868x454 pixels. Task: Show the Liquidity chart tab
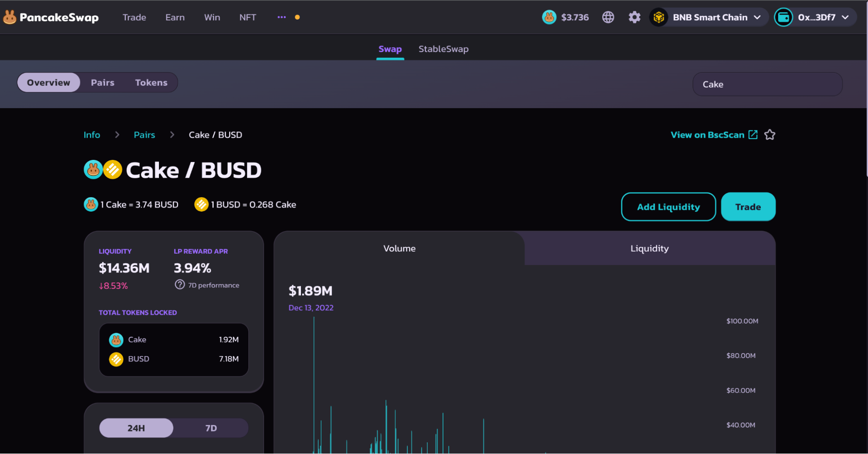(x=649, y=249)
